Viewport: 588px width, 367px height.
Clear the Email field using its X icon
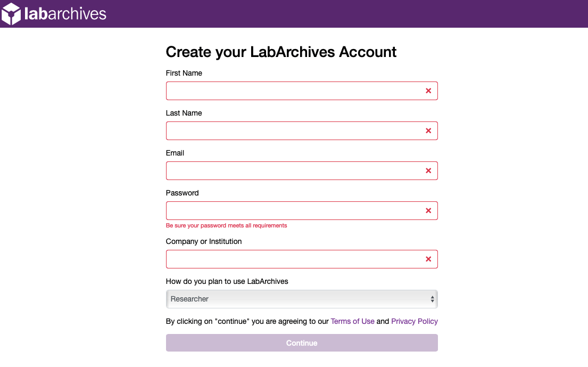(x=428, y=170)
